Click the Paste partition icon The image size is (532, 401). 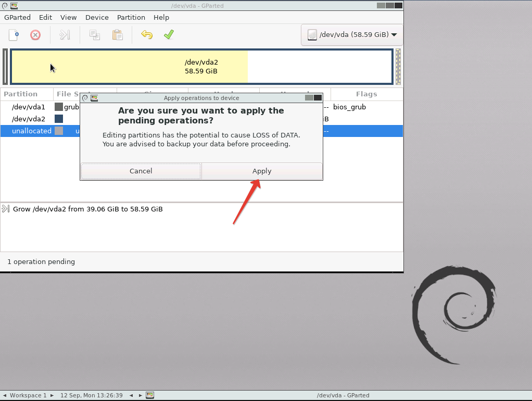tap(117, 35)
